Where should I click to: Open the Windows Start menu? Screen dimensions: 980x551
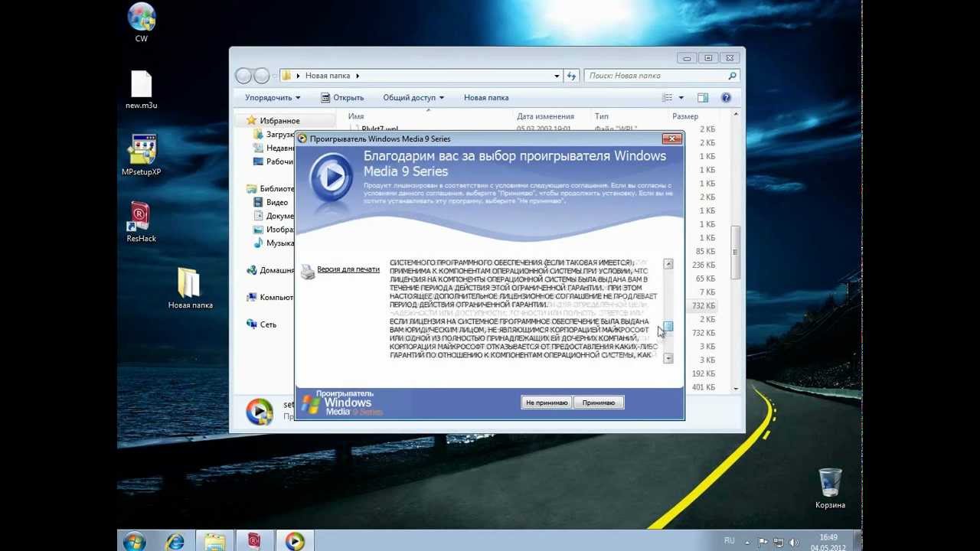tap(135, 541)
